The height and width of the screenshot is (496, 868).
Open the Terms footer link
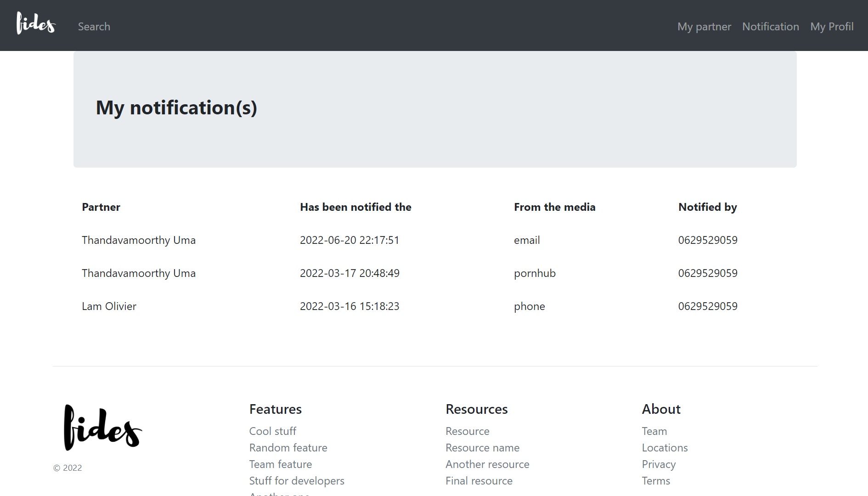pos(655,481)
